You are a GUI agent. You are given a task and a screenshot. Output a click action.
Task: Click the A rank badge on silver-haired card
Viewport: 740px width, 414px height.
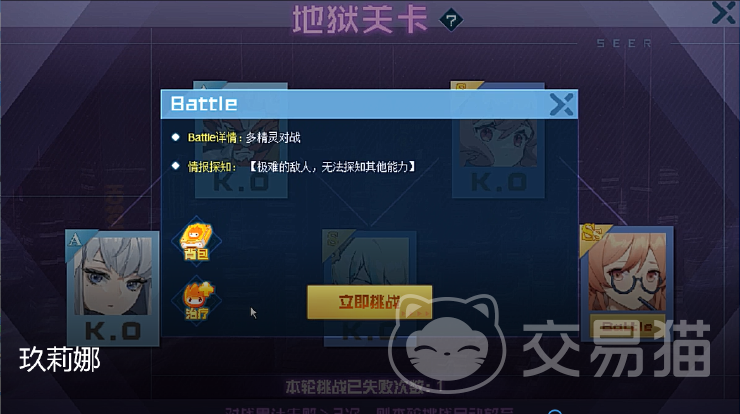coord(76,240)
